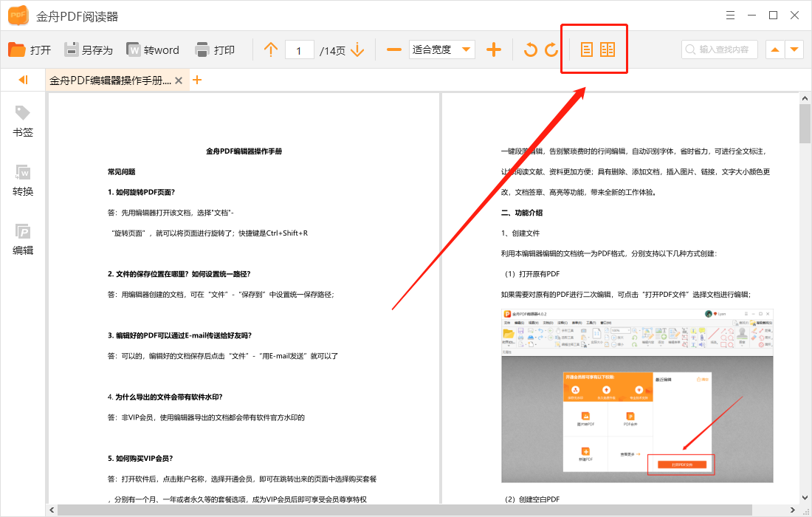The width and height of the screenshot is (812, 517).
Task: Switch to two-page view
Action: [608, 49]
